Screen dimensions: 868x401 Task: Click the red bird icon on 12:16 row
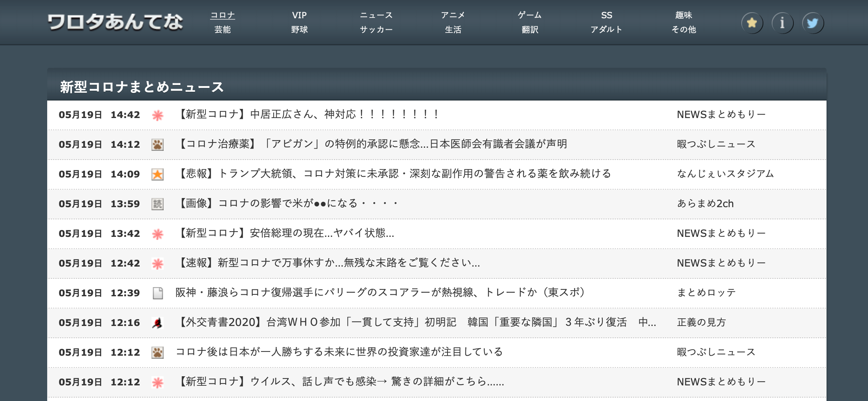click(x=158, y=323)
